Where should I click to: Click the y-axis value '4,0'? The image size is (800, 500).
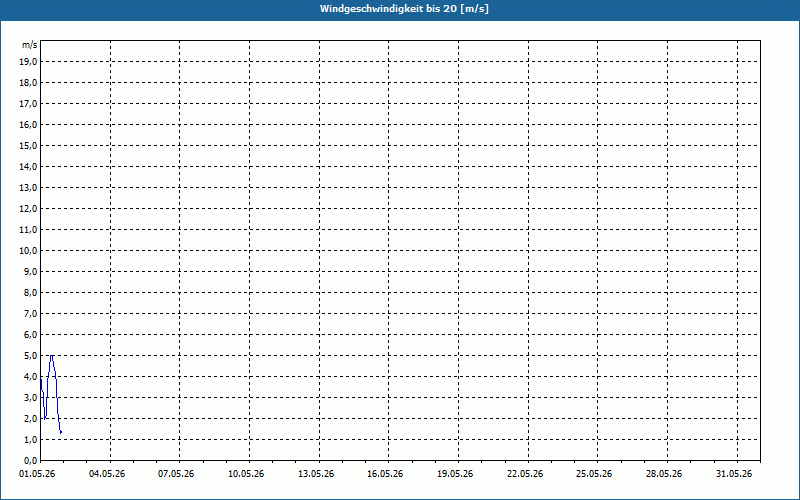point(30,377)
